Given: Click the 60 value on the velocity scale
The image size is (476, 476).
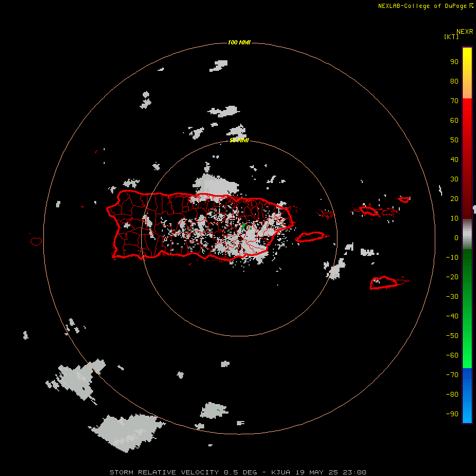Looking at the screenshot, I should [454, 120].
